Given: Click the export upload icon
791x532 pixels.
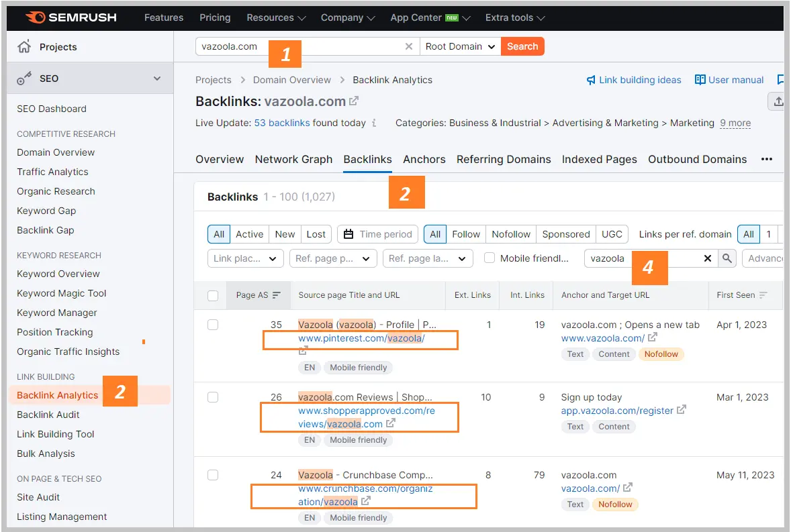Looking at the screenshot, I should [x=778, y=101].
